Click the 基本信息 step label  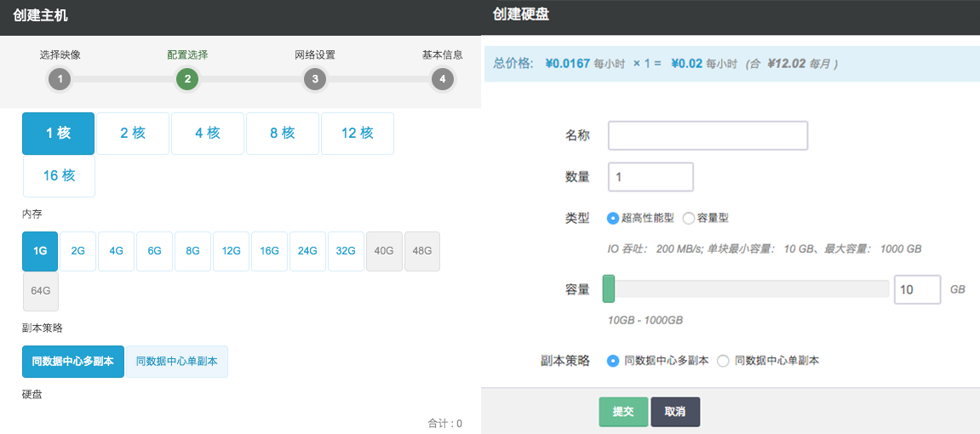click(x=443, y=54)
